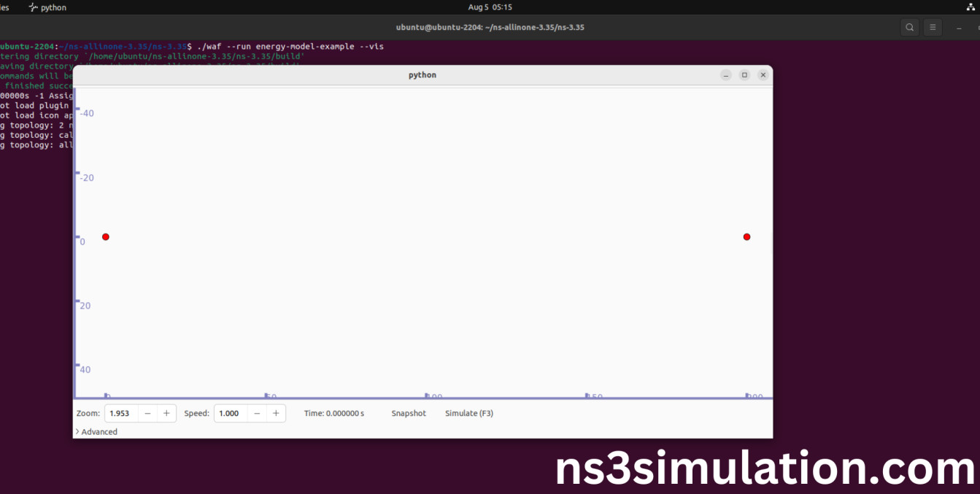
Task: Click the Time display readout
Action: pos(333,413)
